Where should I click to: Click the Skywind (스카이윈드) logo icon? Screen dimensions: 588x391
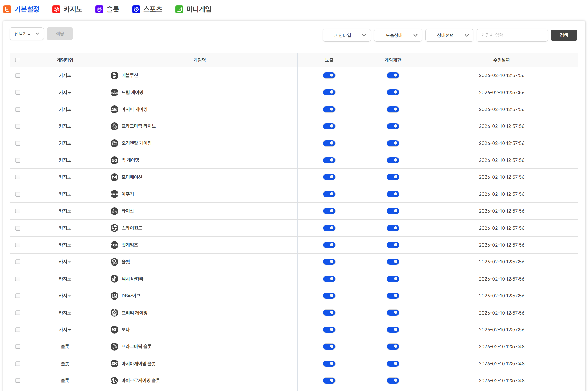(114, 228)
